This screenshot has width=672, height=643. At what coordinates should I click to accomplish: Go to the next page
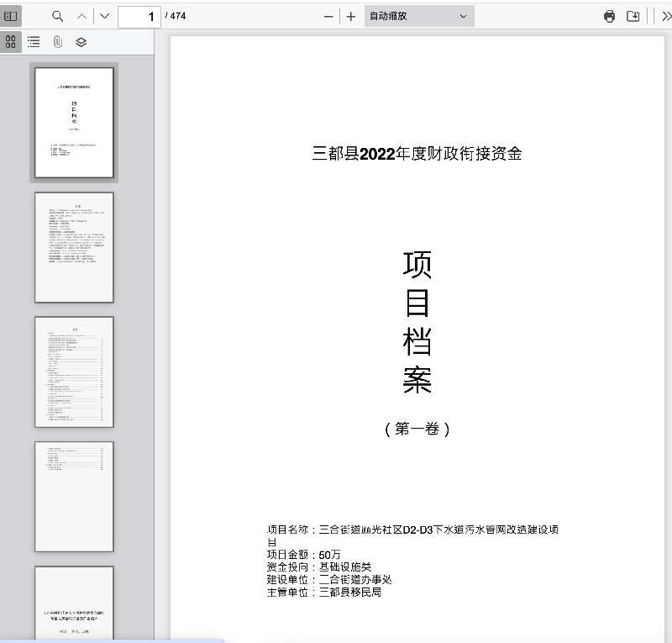point(104,16)
